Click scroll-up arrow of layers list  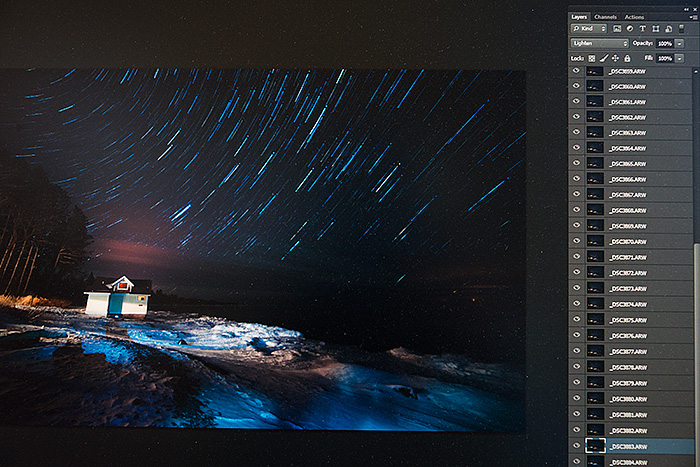coord(696,71)
